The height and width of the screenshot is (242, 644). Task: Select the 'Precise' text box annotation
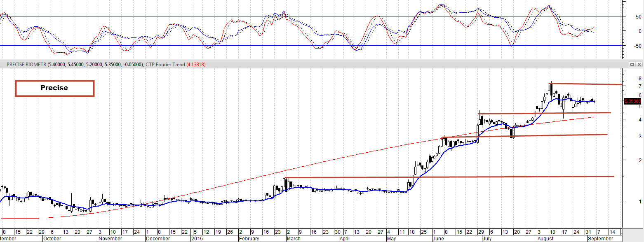[x=54, y=88]
